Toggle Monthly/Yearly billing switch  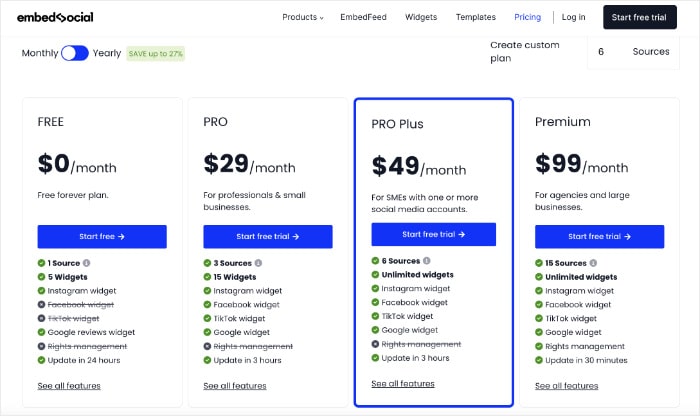click(75, 53)
